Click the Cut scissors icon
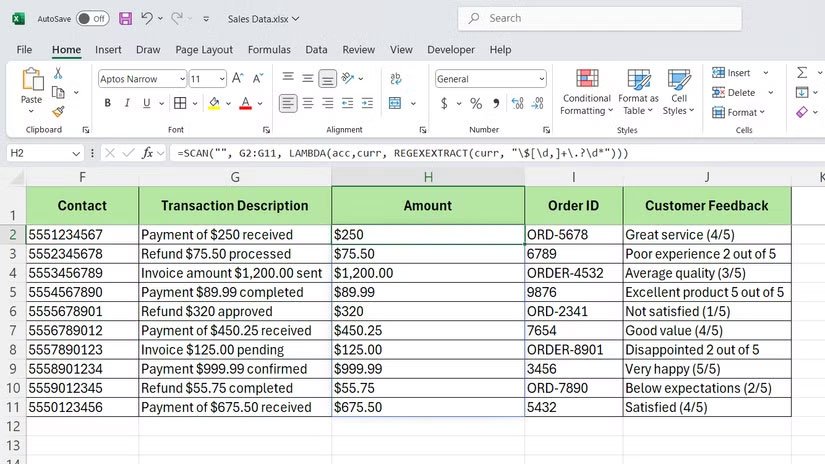This screenshot has width=825, height=464. [x=58, y=73]
